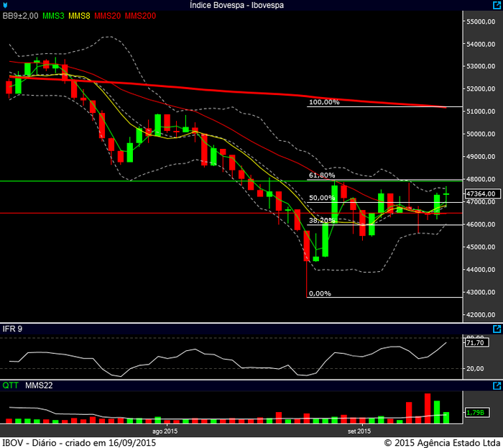Click the MMS22 label in volume panel

39,385
